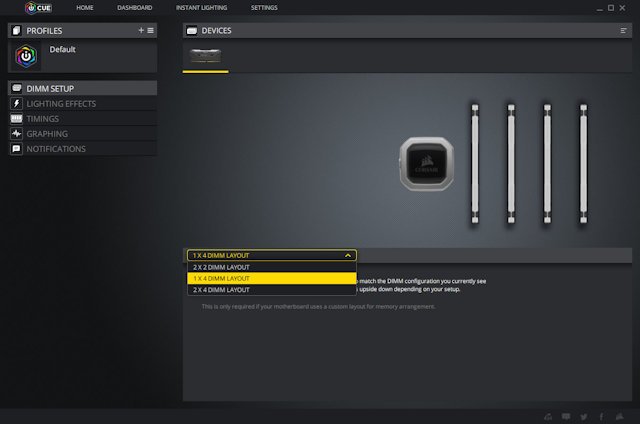Open the HOME menu

(84, 8)
